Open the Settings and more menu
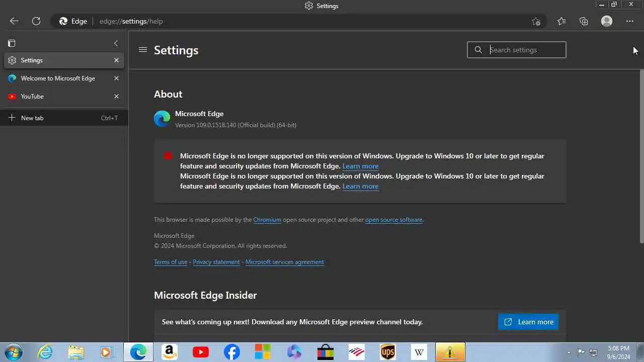 [630, 21]
